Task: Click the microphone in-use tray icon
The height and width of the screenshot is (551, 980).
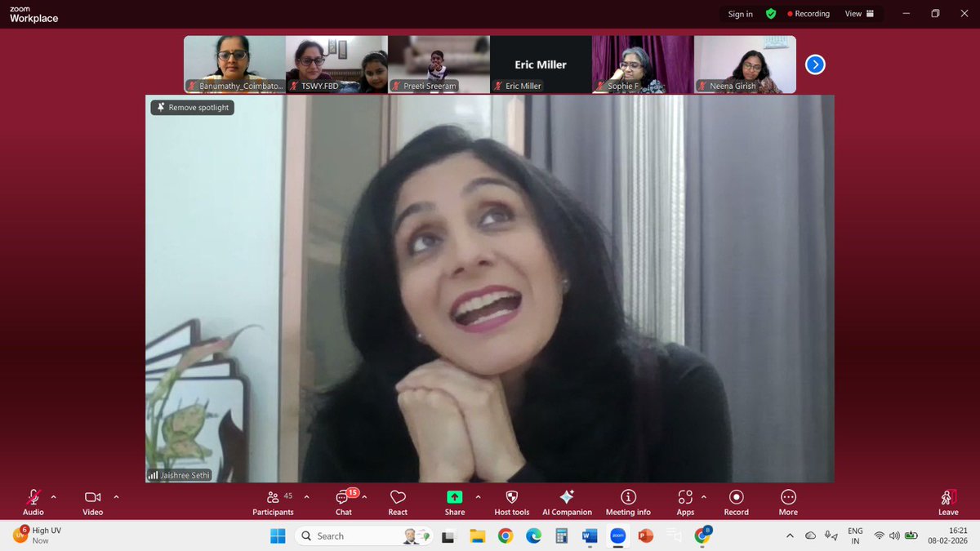Action: click(x=831, y=535)
